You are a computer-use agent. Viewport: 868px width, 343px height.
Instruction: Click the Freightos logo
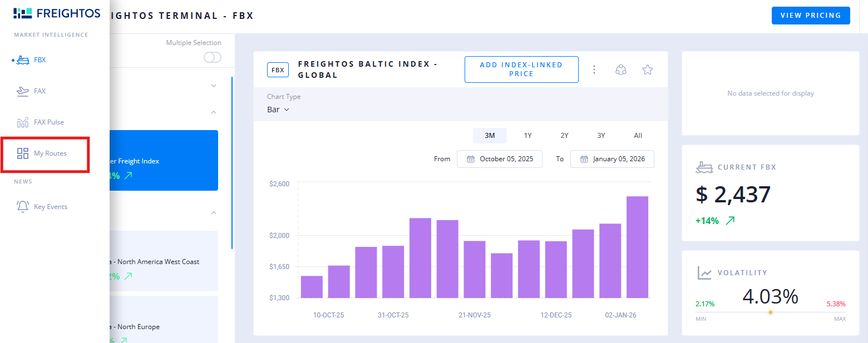(57, 13)
